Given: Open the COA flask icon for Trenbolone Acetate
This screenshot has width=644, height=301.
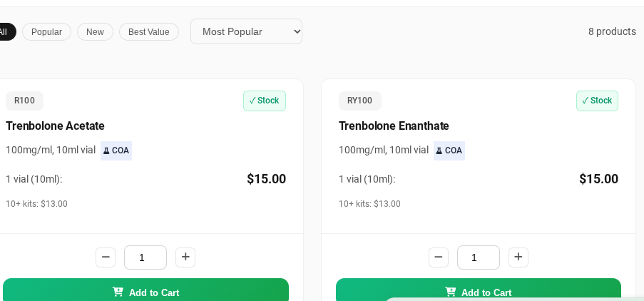Looking at the screenshot, I should pos(106,150).
